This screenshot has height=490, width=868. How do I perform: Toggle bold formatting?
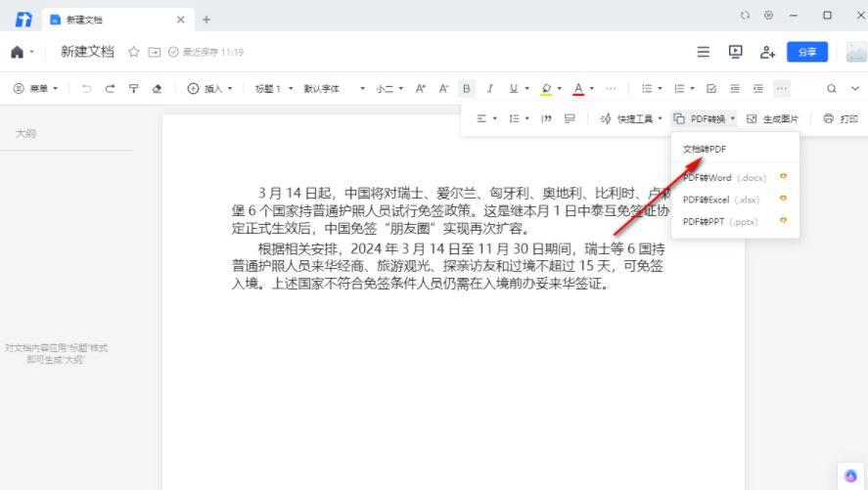tap(467, 88)
